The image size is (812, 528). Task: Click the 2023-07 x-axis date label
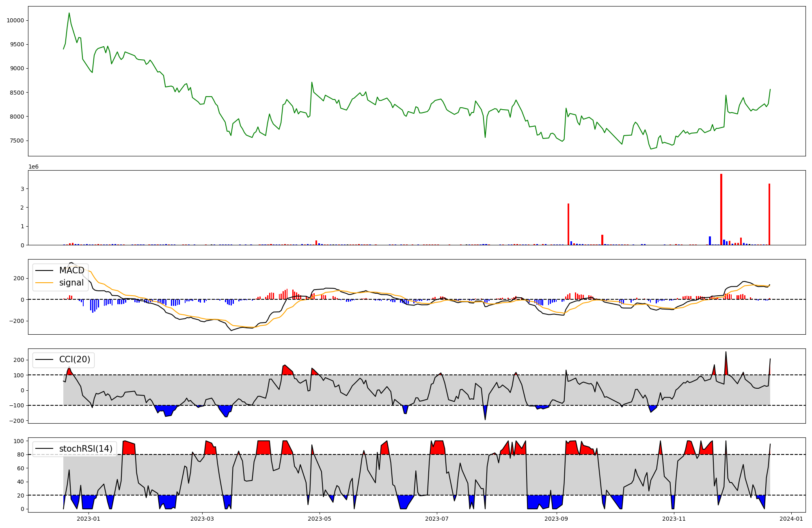pyautogui.click(x=437, y=519)
